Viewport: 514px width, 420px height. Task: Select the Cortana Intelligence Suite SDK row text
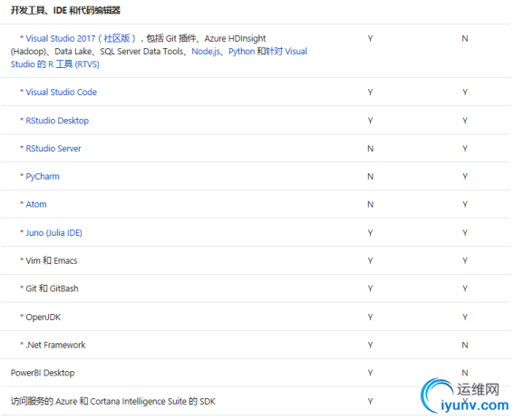point(113,401)
